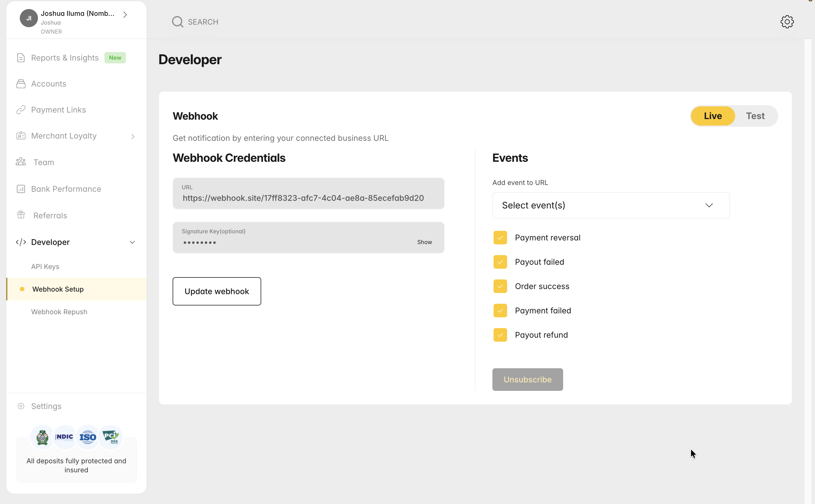
Task: Click the SEARCH field text
Action: coord(203,22)
